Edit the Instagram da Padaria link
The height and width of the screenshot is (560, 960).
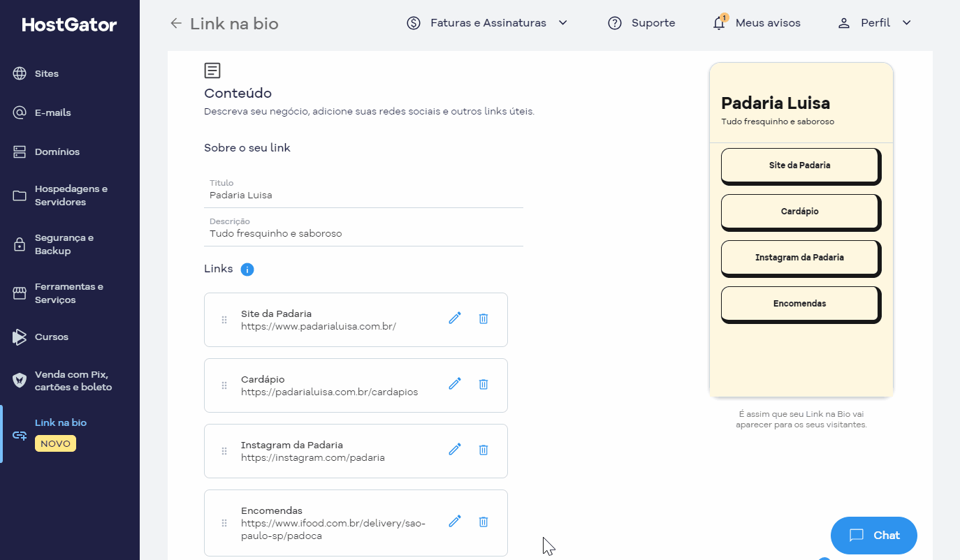pos(455,450)
